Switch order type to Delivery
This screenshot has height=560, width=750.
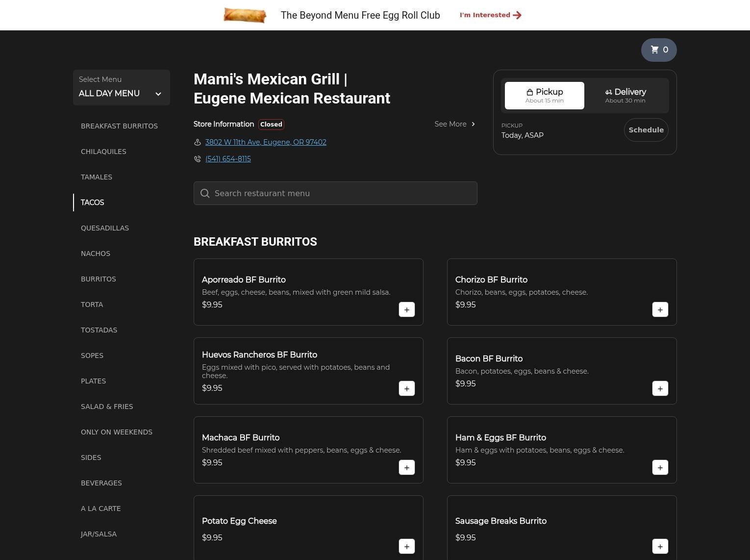click(x=625, y=96)
